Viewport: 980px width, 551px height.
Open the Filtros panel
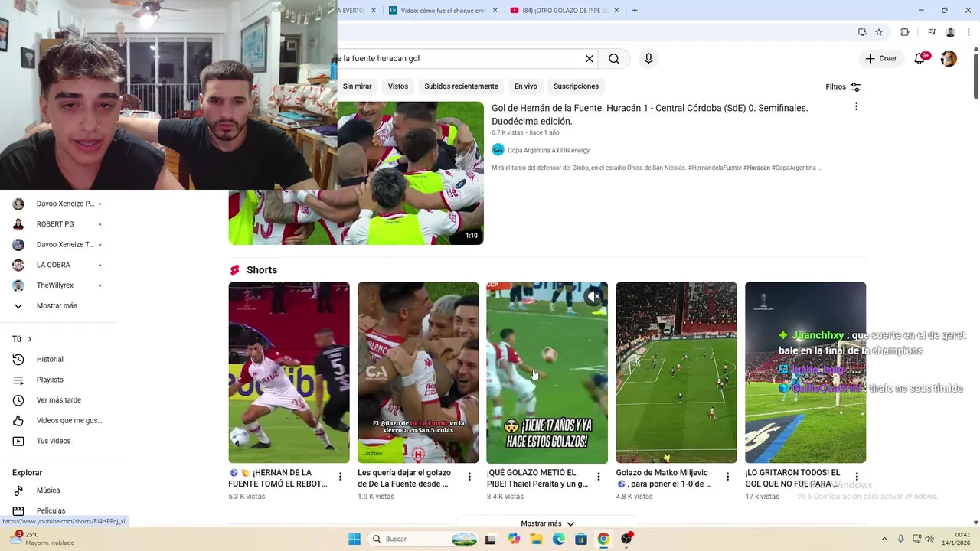tap(843, 86)
